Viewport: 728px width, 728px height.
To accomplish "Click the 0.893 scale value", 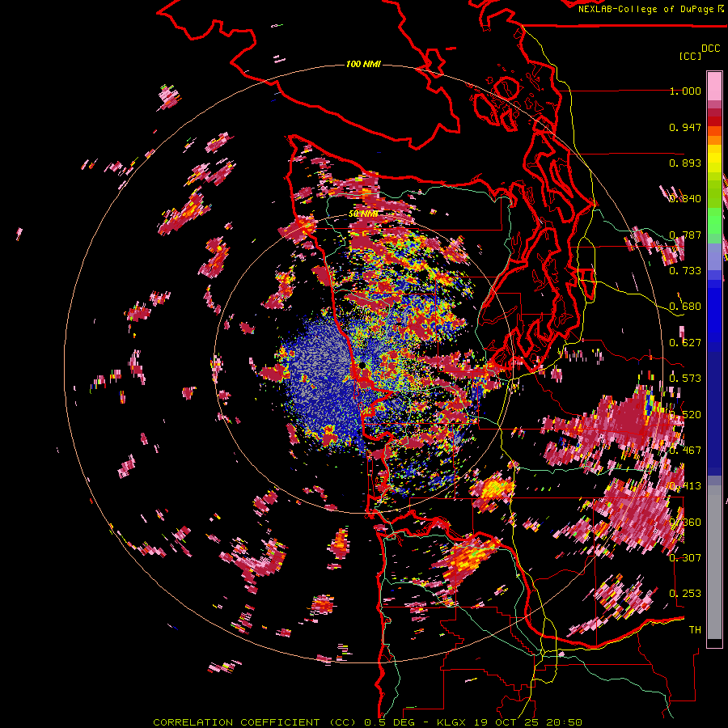I will pyautogui.click(x=685, y=163).
